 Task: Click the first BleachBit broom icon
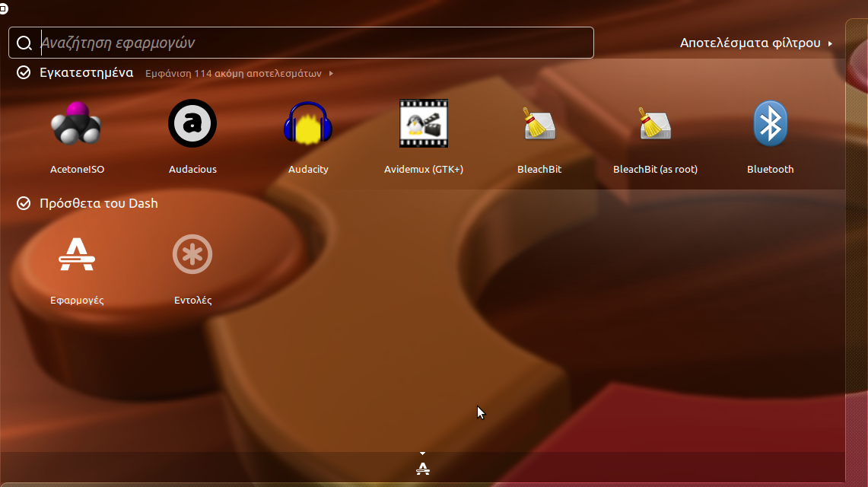click(539, 124)
